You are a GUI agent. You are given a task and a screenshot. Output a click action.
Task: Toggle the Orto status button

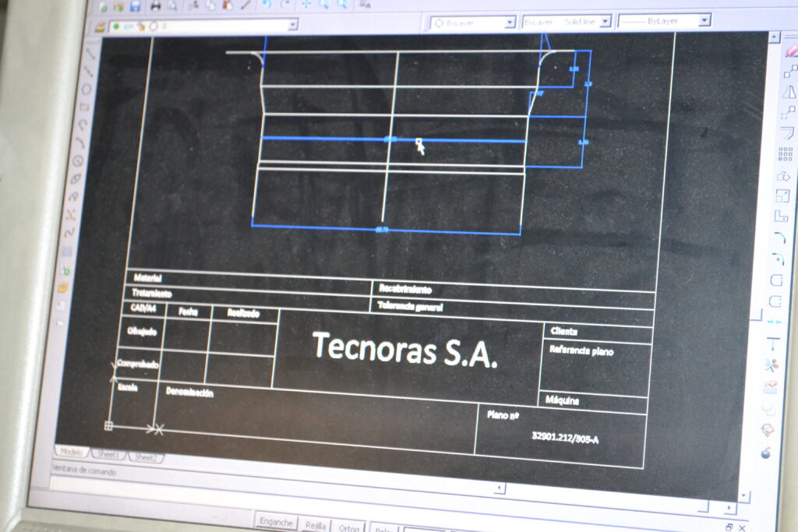[x=349, y=527]
